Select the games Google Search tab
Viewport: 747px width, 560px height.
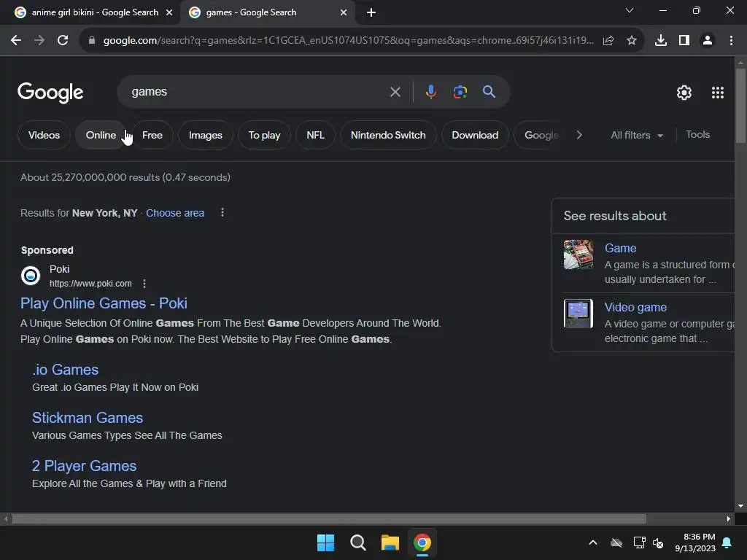tap(267, 12)
